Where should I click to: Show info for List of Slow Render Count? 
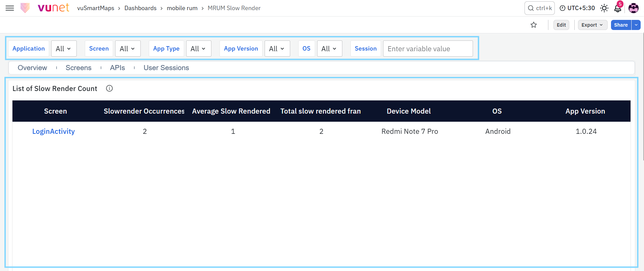pos(109,88)
